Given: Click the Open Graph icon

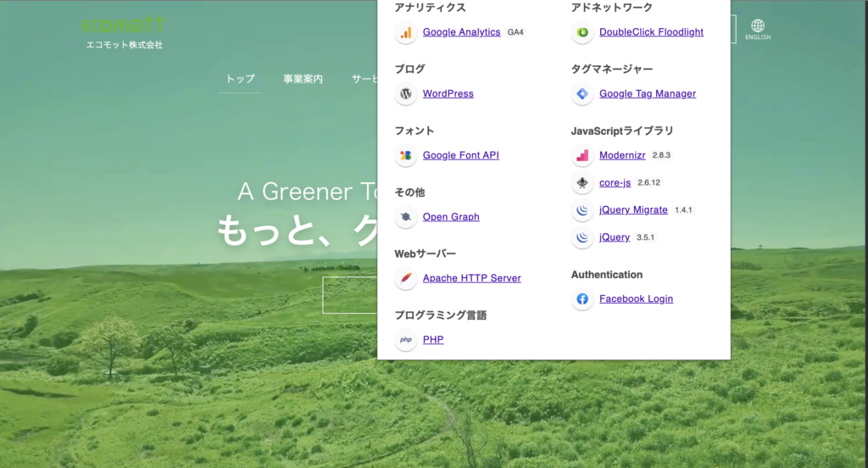Looking at the screenshot, I should [406, 217].
